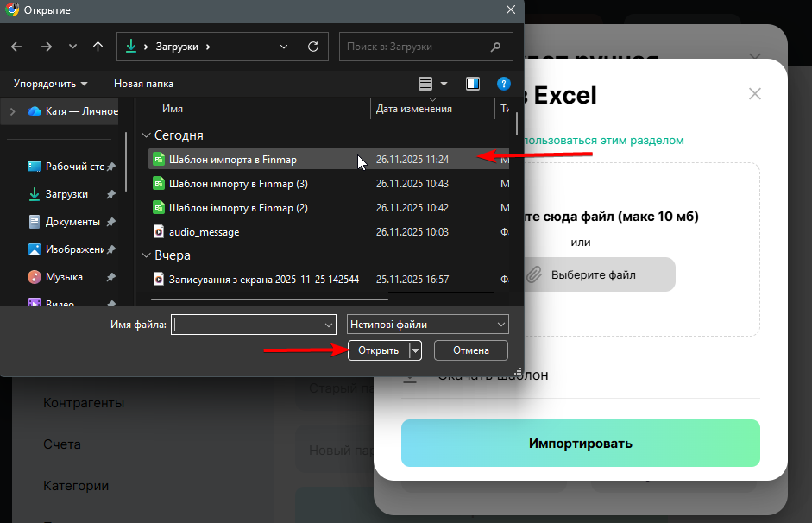Expand the Катя — Личное tree node
This screenshot has height=523, width=812.
coord(12,111)
